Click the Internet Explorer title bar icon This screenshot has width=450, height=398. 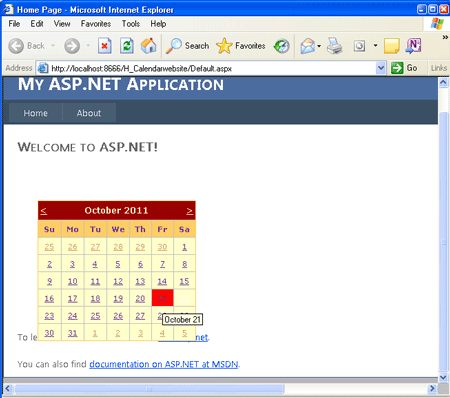8,9
